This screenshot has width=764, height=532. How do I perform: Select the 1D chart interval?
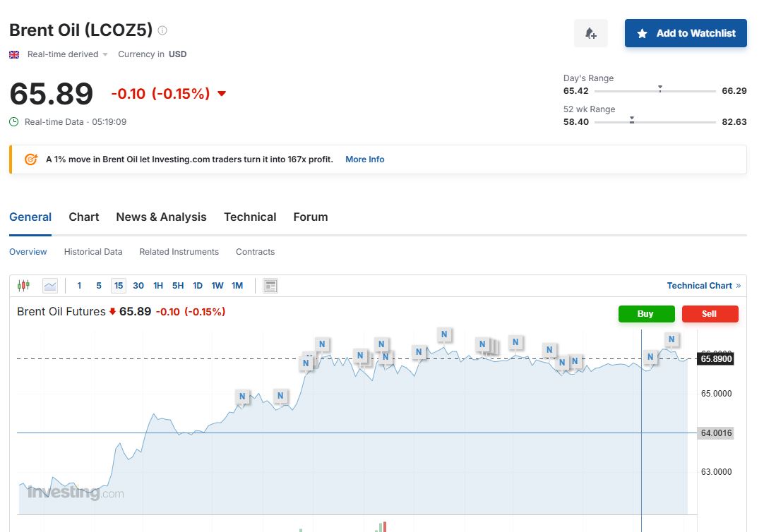[198, 286]
